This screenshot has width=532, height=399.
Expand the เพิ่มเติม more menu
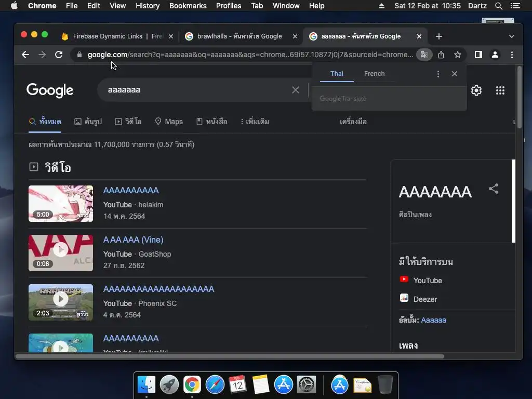tap(255, 122)
